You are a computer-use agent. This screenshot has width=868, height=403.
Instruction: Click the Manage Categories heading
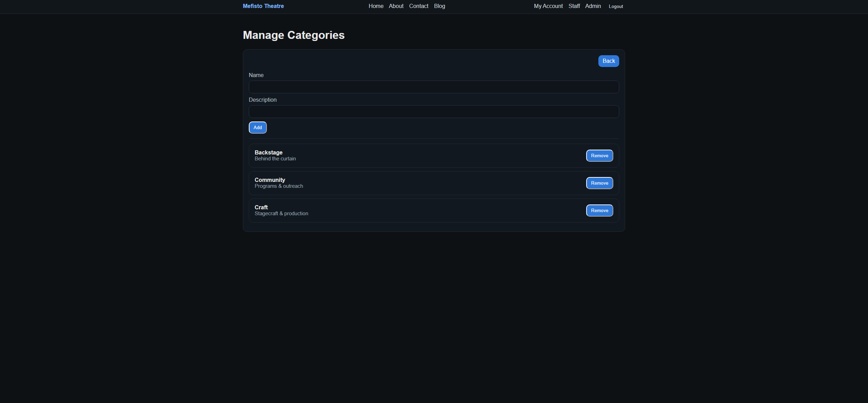click(x=294, y=35)
